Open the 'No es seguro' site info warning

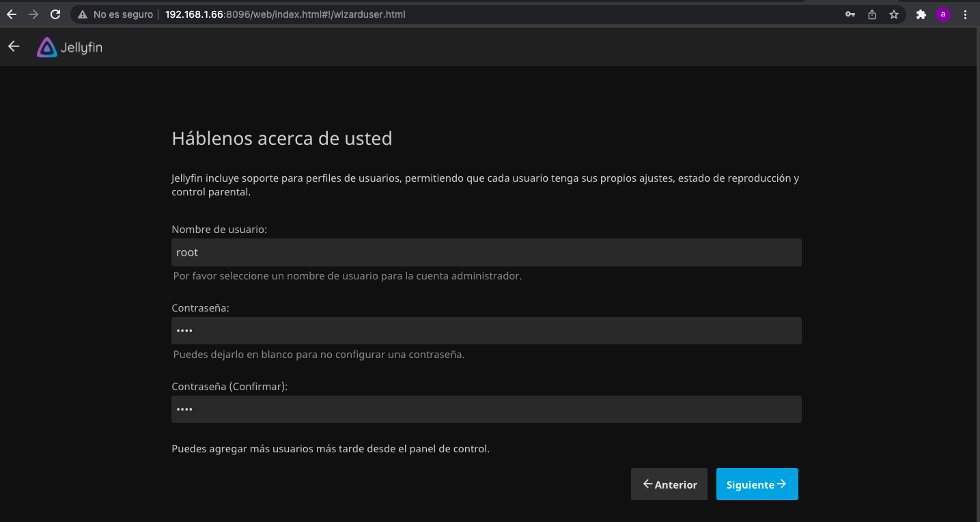(115, 14)
